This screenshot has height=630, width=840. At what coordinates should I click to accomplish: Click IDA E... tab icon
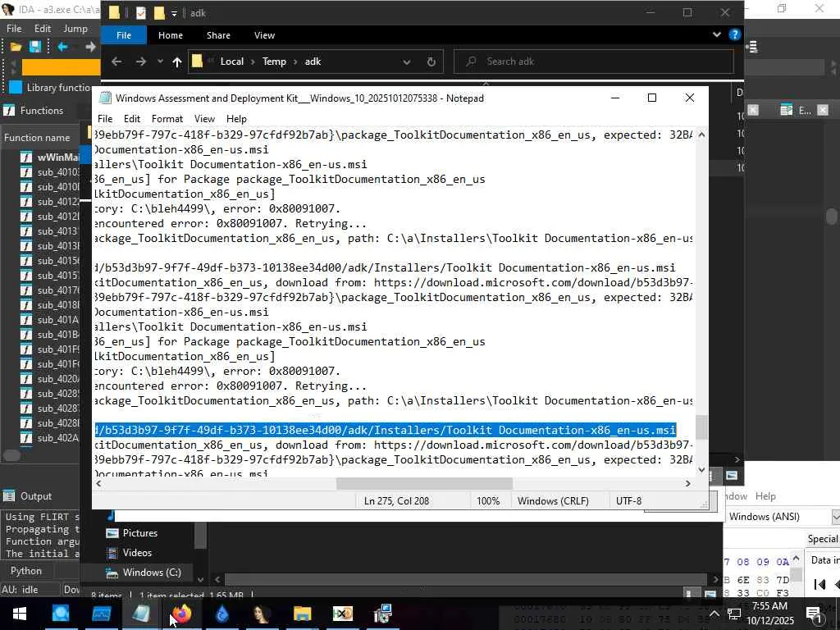tap(787, 110)
